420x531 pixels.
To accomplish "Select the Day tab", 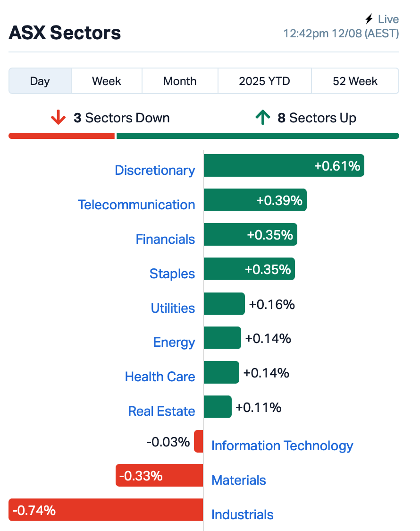I will tap(40, 81).
